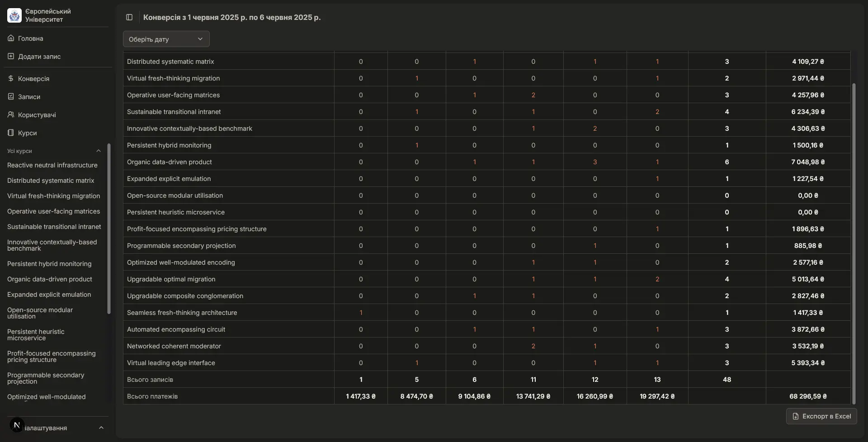Collapse the Усі курси section chevron

(99, 151)
